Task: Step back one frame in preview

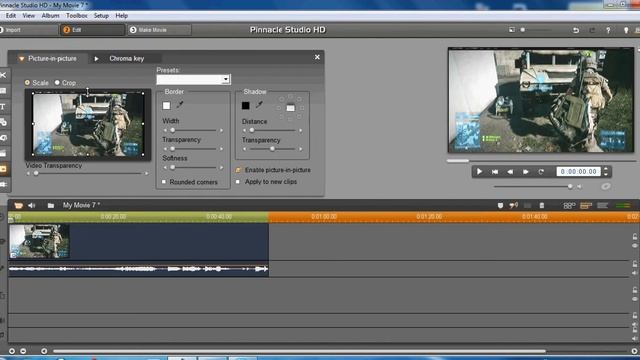Action: coord(510,172)
